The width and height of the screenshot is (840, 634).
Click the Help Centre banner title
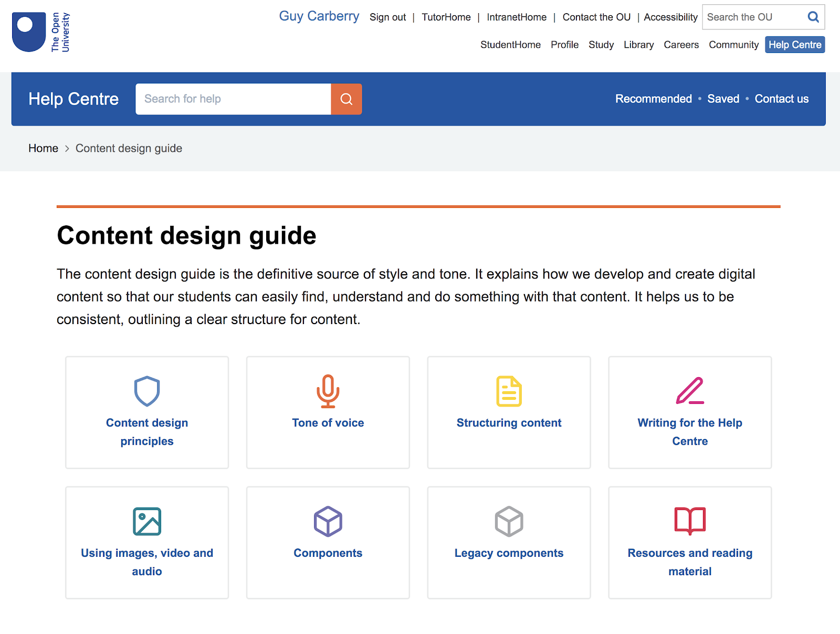click(73, 99)
